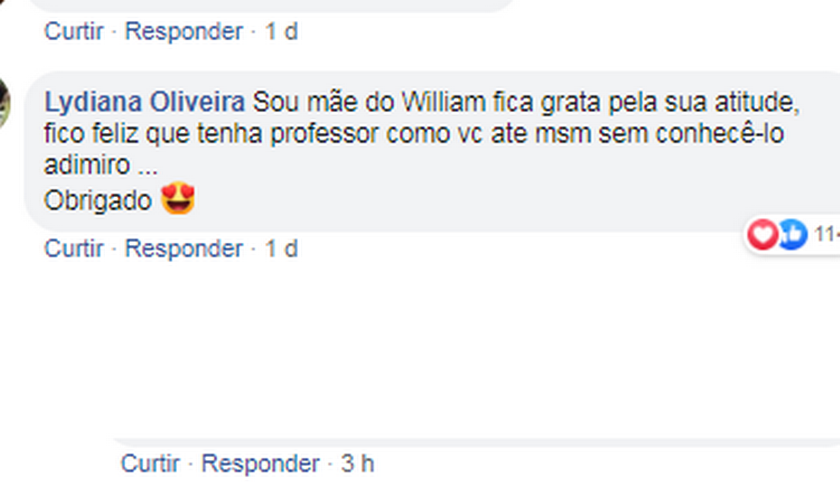Viewport: 840px width, 504px height.
Task: Like Lydiana Oliveira's comment with Curtir
Action: [x=73, y=249]
